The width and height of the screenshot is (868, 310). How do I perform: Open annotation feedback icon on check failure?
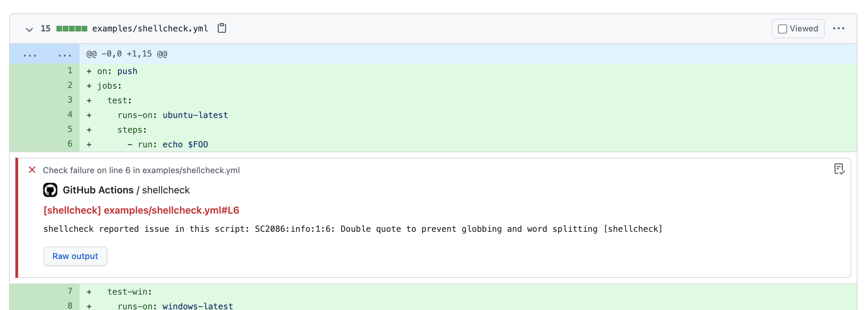pyautogui.click(x=839, y=169)
